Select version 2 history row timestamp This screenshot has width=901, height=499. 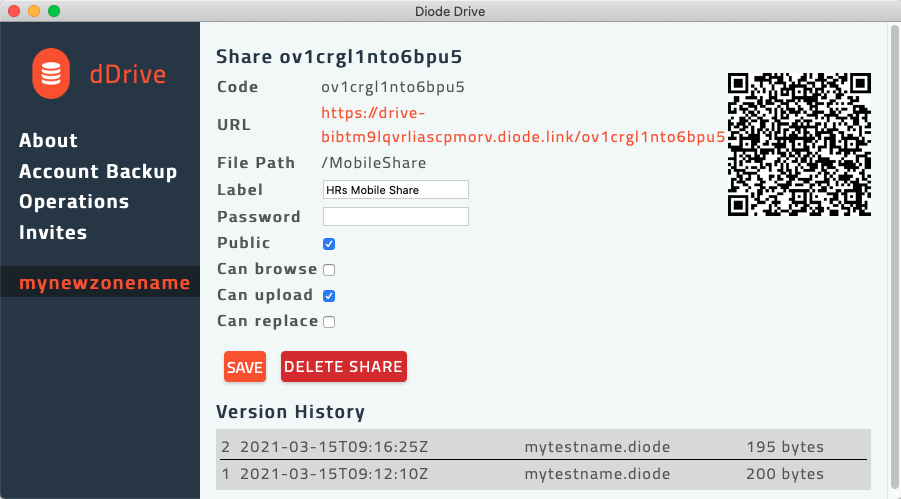(334, 447)
